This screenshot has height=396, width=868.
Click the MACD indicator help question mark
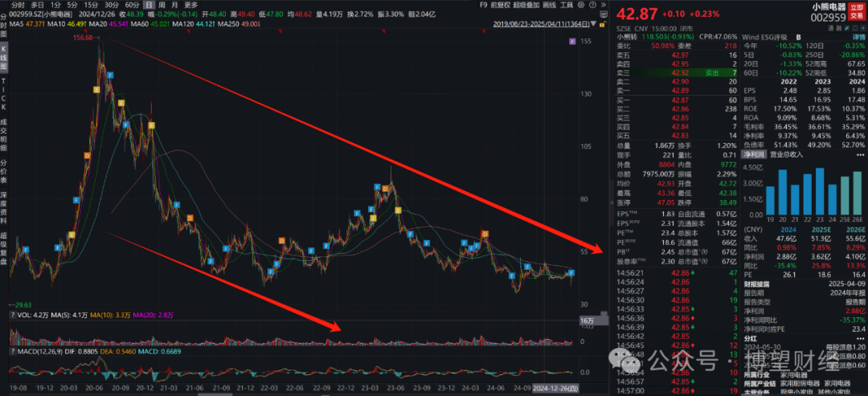14,351
